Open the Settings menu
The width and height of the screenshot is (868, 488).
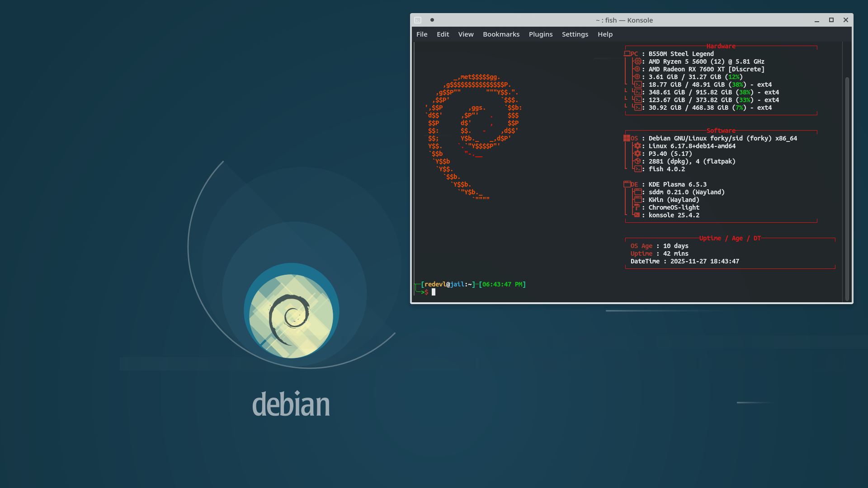pyautogui.click(x=575, y=34)
